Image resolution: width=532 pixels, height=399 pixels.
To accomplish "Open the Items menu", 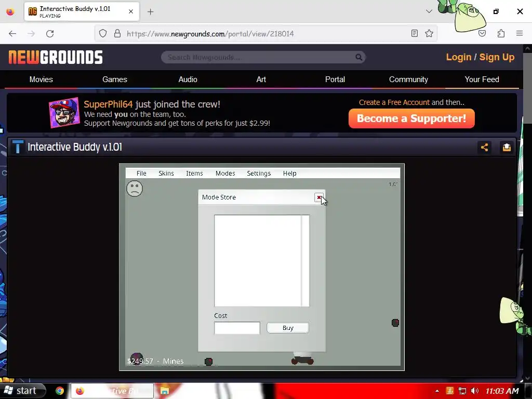I will [x=194, y=174].
